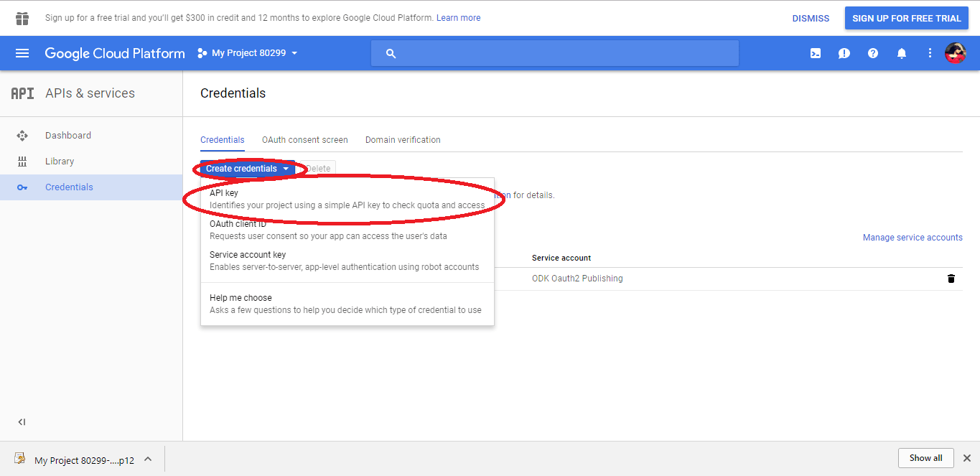Viewport: 980px width, 476px height.
Task: Select the API key option
Action: tap(347, 199)
